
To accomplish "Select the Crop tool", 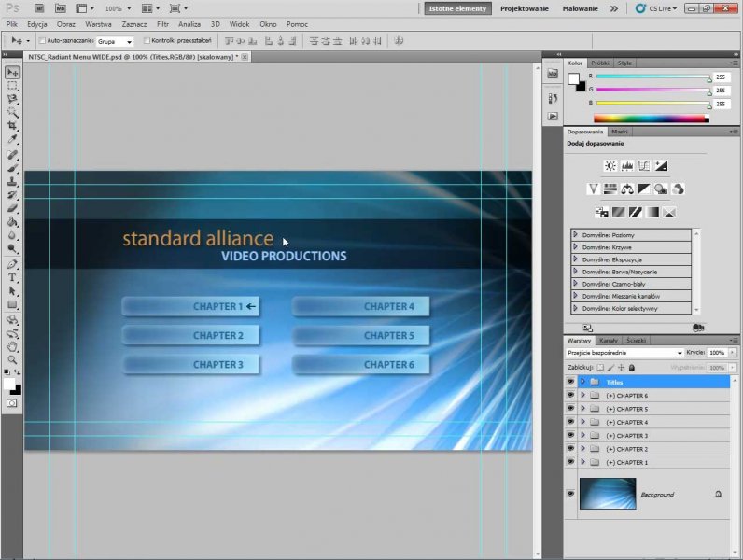I will tap(12, 125).
